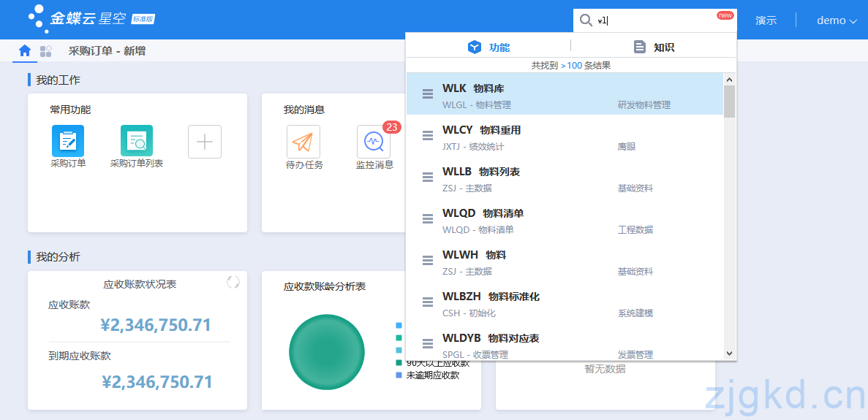
Task: Click the home icon tab
Action: tap(25, 51)
